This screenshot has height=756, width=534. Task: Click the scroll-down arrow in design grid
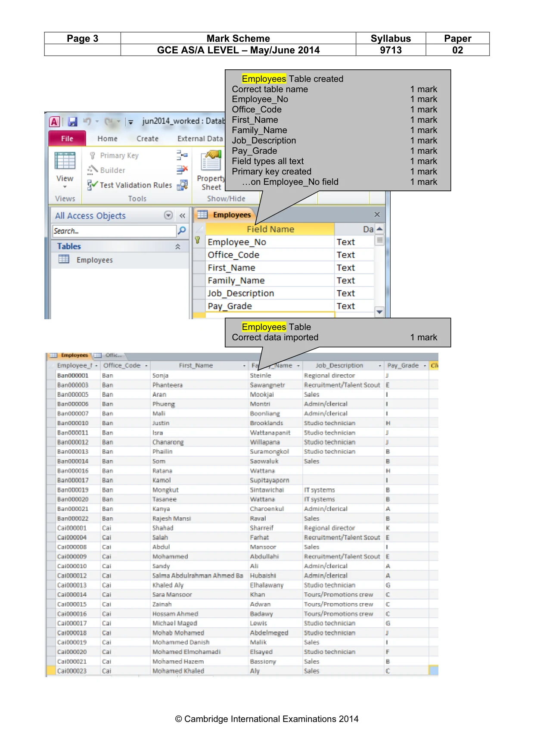pos(379,312)
